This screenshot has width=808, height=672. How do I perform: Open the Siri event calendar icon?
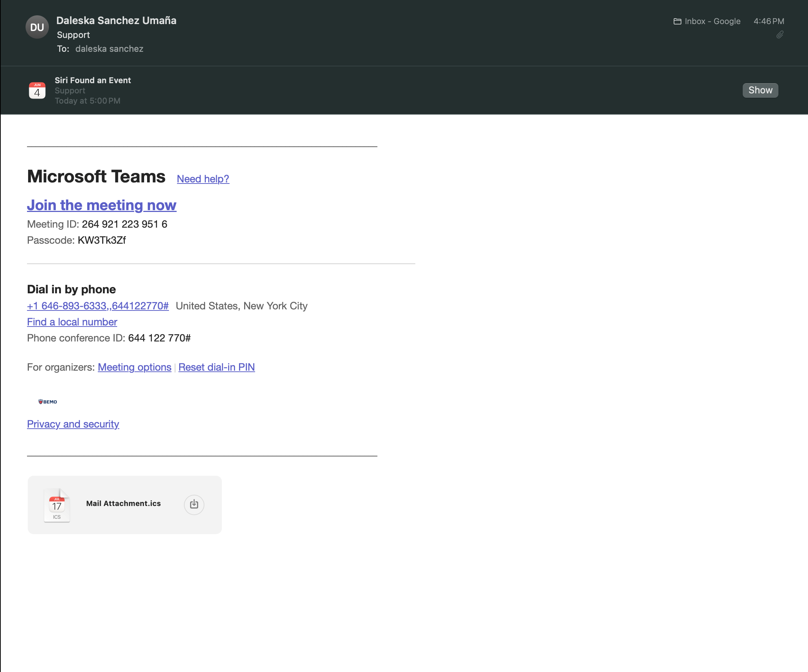tap(37, 90)
